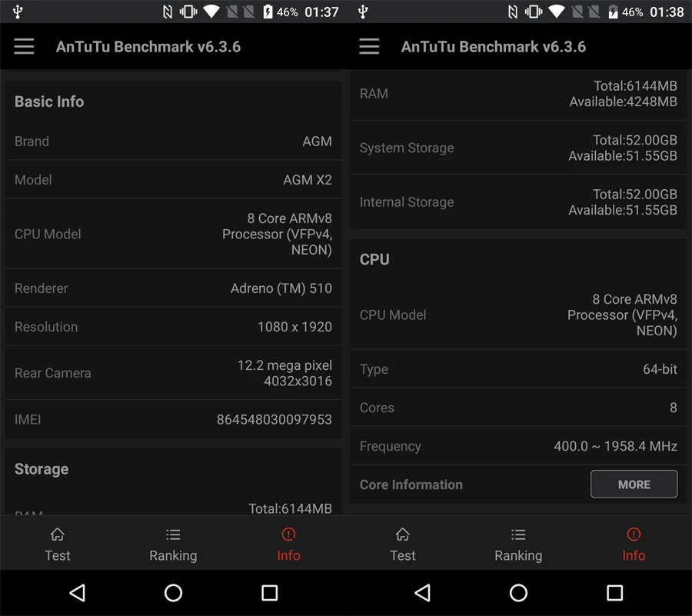The width and height of the screenshot is (692, 616).
Task: Select the Renderer value 'Adreno (TM) 510'
Action: coord(281,288)
